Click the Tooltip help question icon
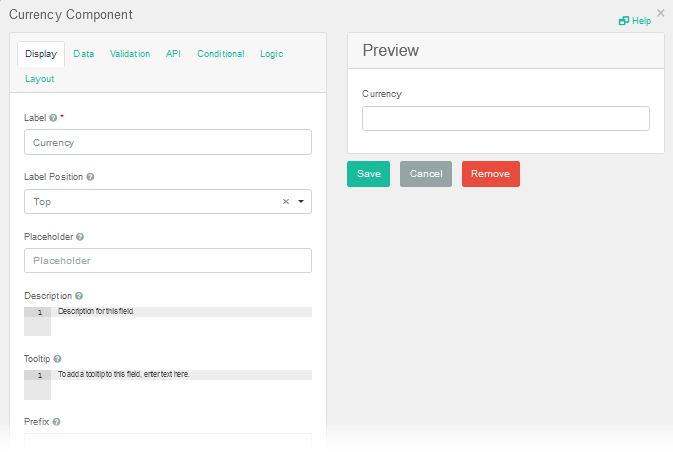 coord(57,359)
